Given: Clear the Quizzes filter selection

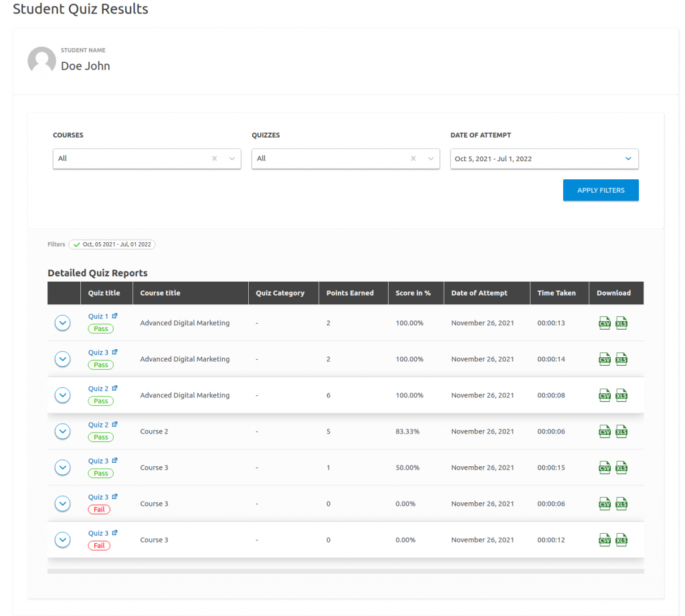Looking at the screenshot, I should pyautogui.click(x=413, y=159).
